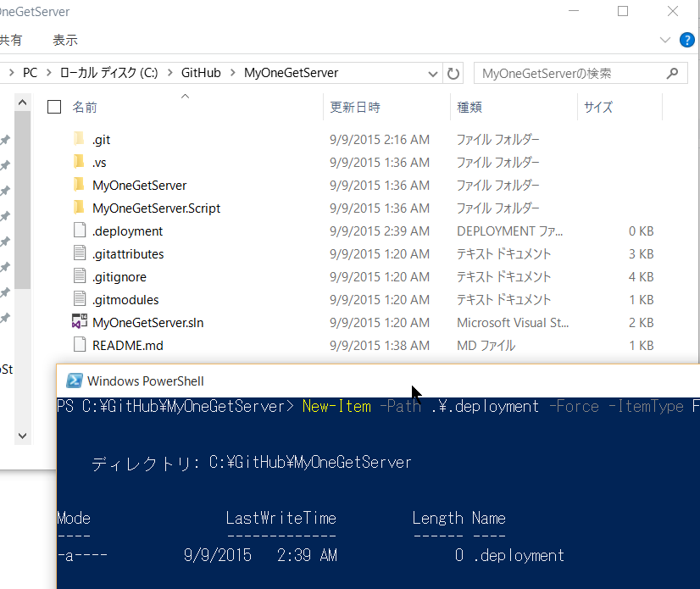Viewport: 700px width, 589px height.
Task: Refresh the folder view with the refresh icon
Action: (x=453, y=73)
